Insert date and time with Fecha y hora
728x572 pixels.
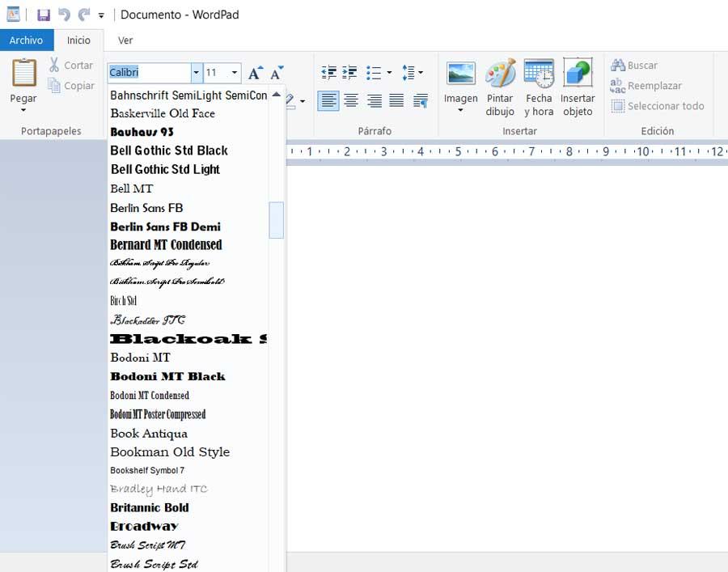539,87
